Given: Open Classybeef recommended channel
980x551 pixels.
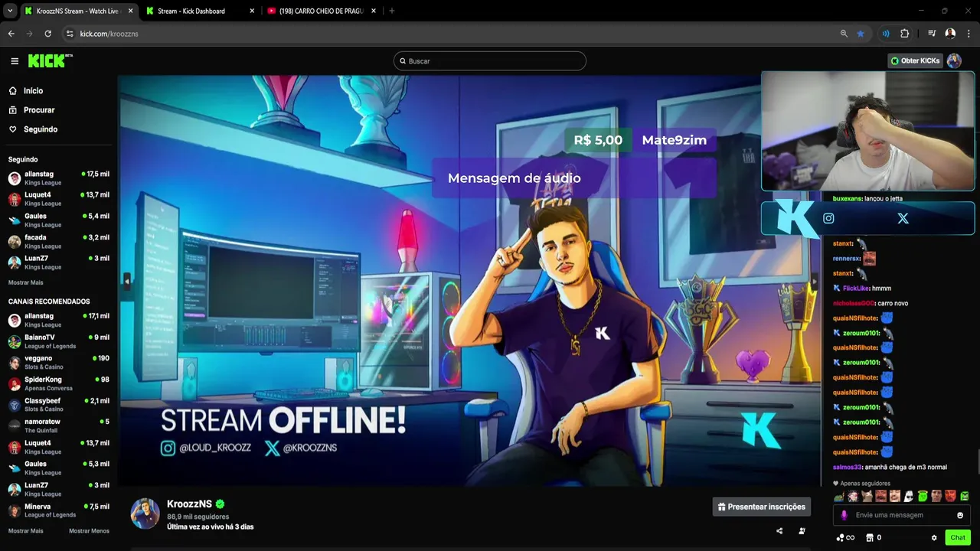Looking at the screenshot, I should tap(59, 405).
